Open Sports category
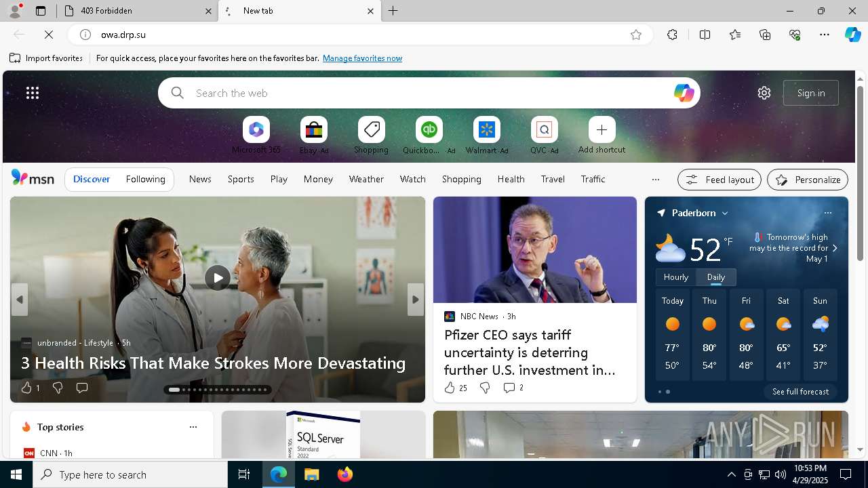868x488 pixels. [x=241, y=179]
